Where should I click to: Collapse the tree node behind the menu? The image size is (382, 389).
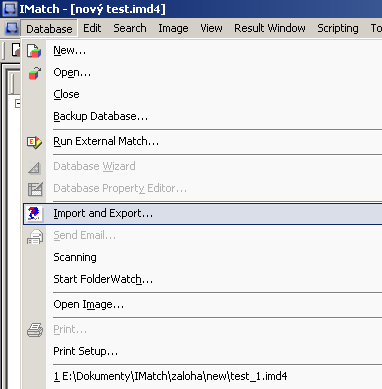coord(17,104)
